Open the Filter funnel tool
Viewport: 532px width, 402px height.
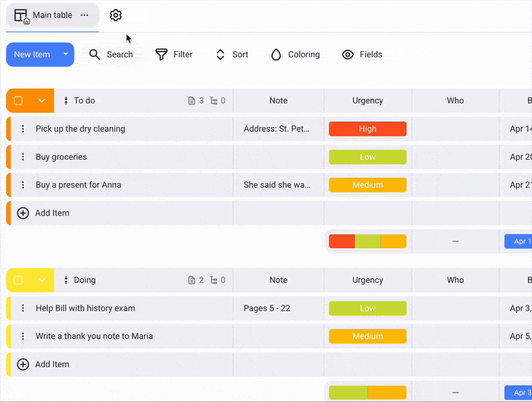[161, 55]
